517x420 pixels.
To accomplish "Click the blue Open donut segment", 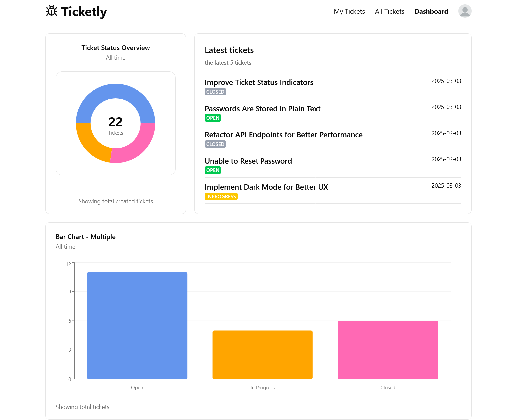I will [x=116, y=91].
